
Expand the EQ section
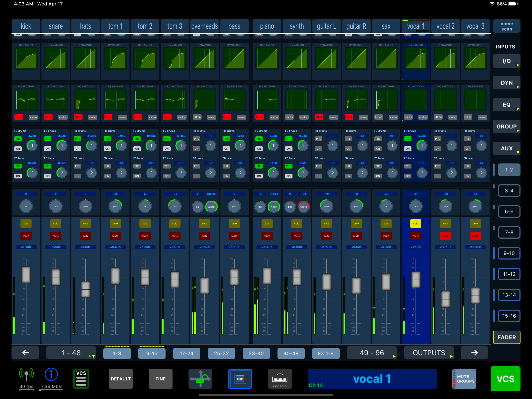[x=506, y=105]
